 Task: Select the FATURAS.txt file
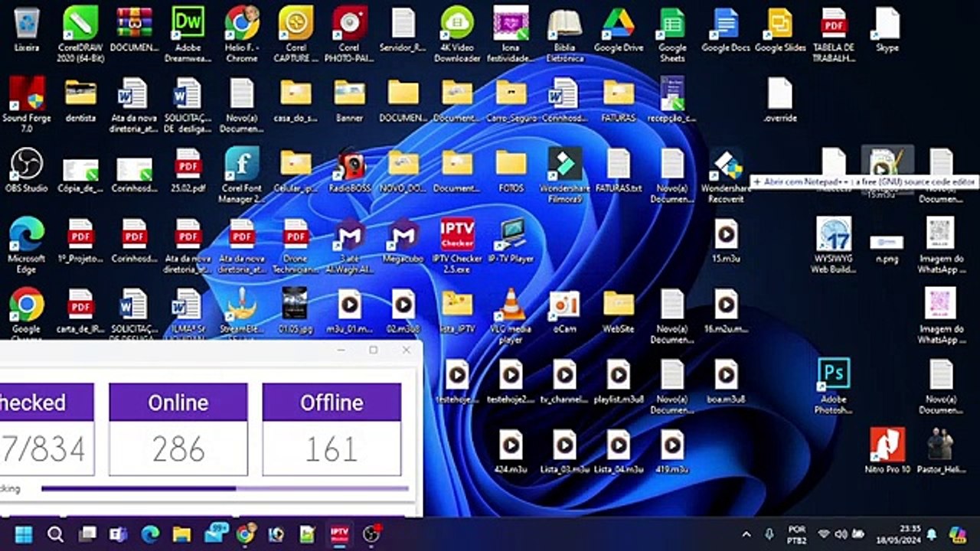(x=619, y=171)
